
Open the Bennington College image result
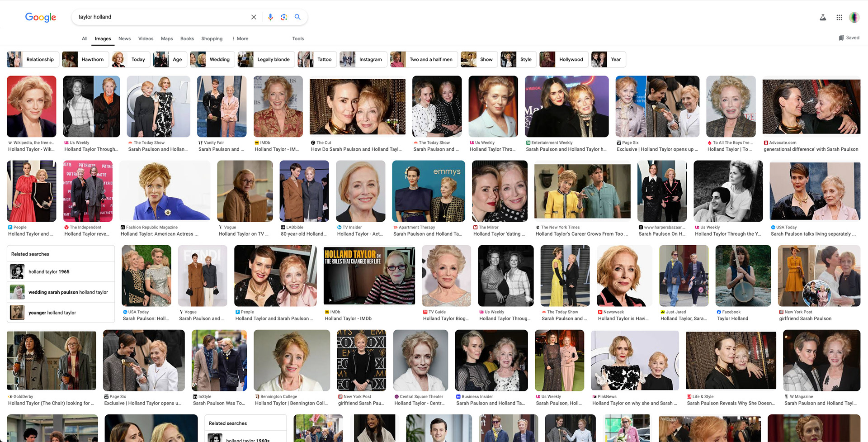(292, 360)
